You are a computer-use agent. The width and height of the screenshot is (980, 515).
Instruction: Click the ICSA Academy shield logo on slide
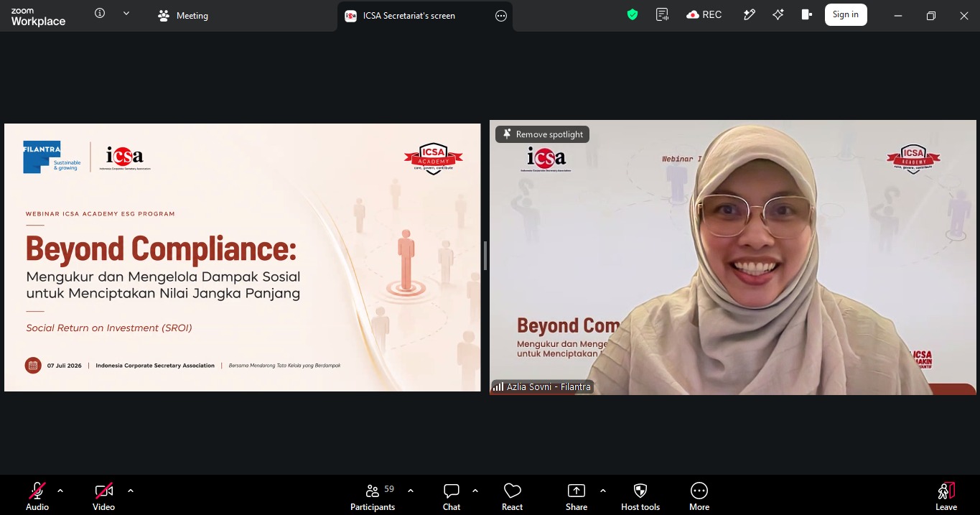(433, 159)
